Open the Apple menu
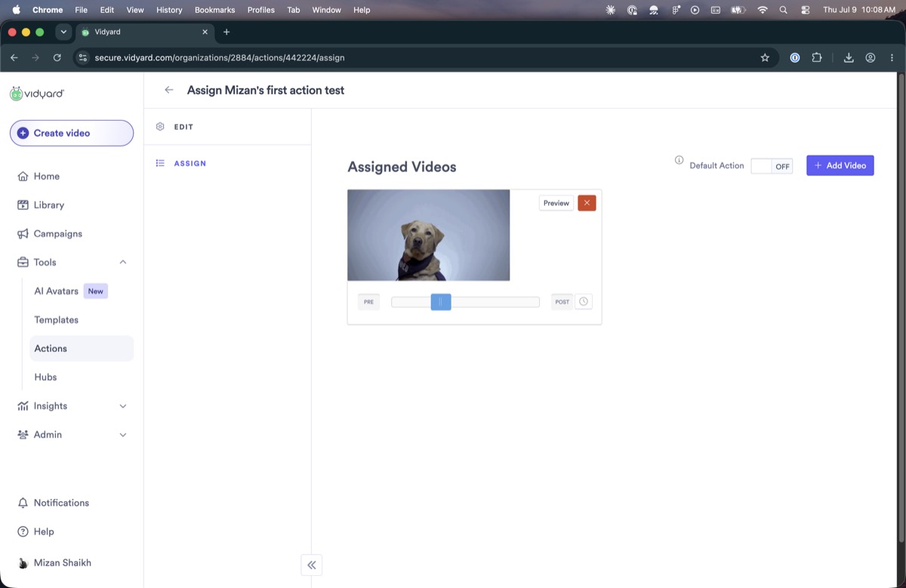This screenshot has height=588, width=906. (x=16, y=10)
